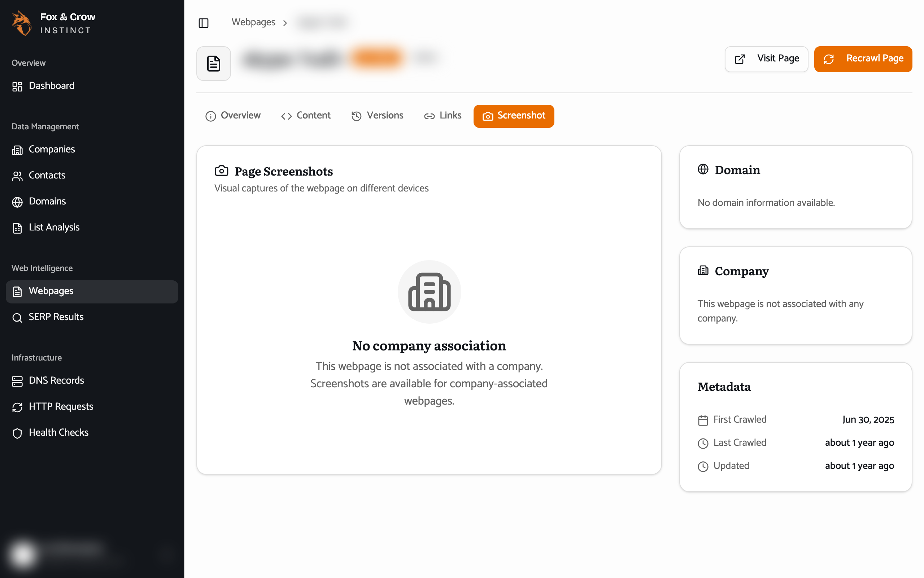Switch to the Versions tab
The width and height of the screenshot is (924, 578).
(377, 116)
